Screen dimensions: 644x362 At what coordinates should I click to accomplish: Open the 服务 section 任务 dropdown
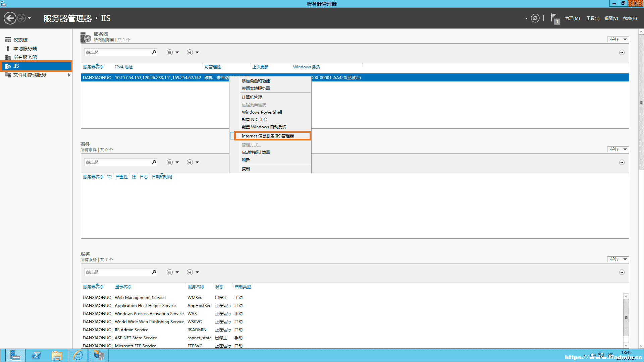click(618, 259)
